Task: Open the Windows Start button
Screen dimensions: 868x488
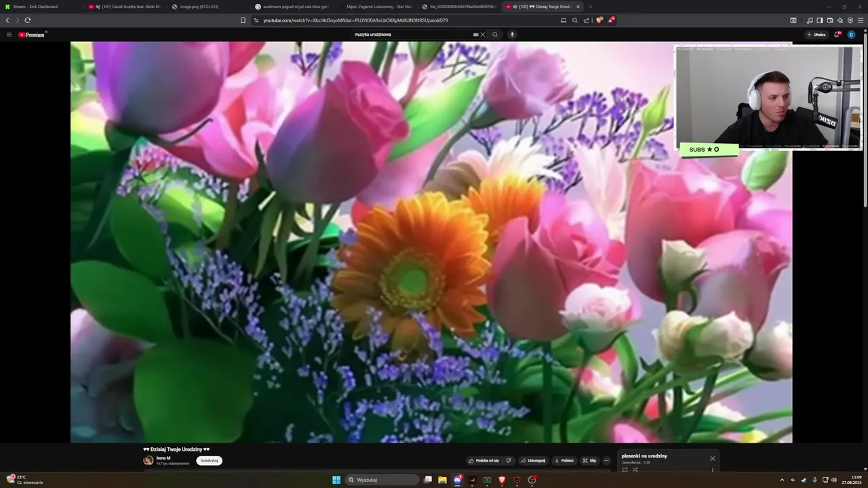Action: coord(336,480)
